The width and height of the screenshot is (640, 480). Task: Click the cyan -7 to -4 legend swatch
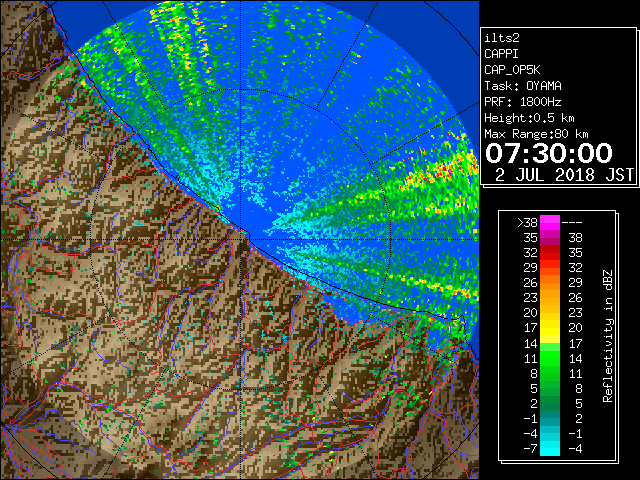pos(550,448)
